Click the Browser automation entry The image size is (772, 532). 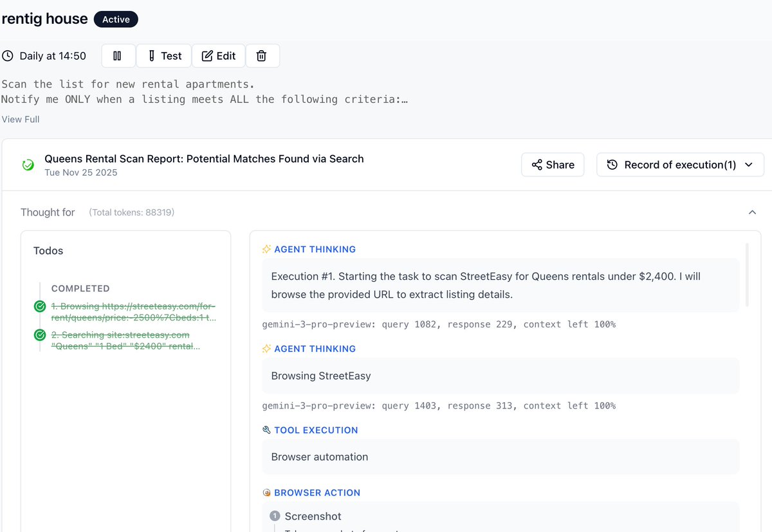click(501, 457)
